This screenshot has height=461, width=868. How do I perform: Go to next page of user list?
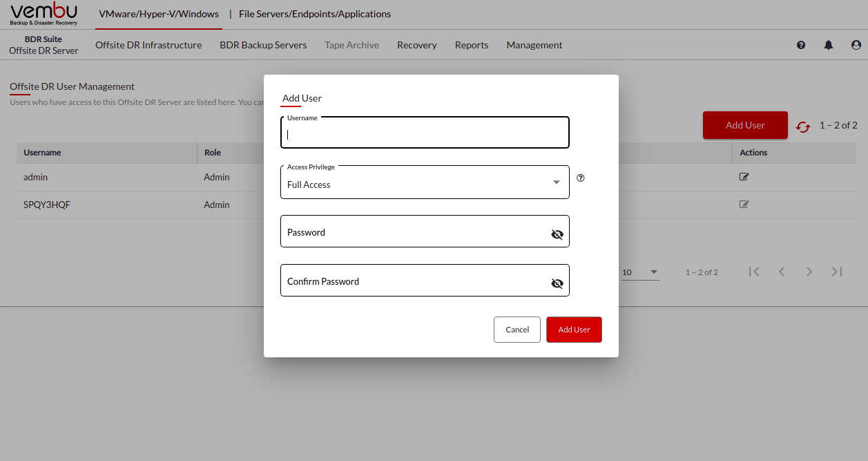[809, 272]
